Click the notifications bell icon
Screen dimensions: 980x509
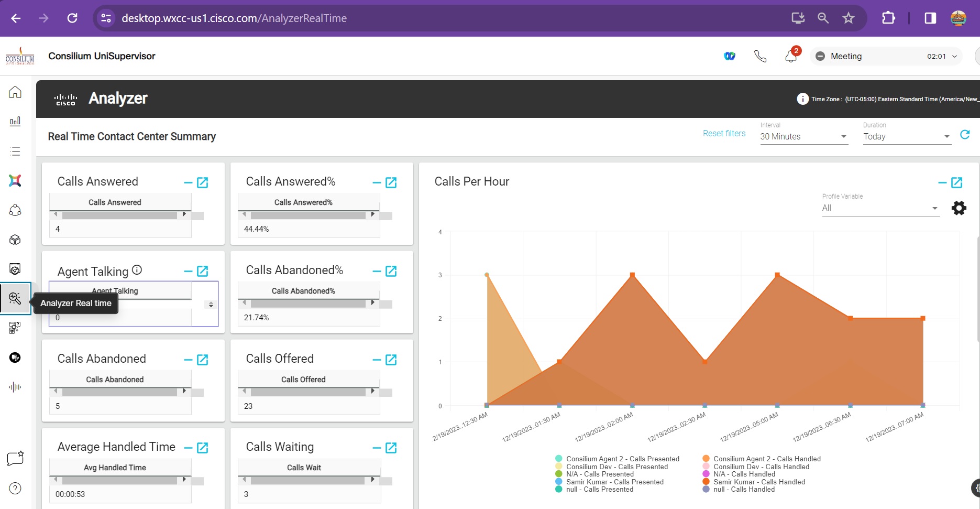tap(790, 56)
